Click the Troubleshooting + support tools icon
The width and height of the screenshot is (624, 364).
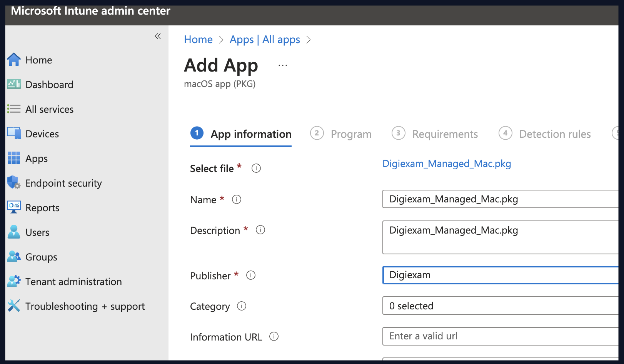[14, 306]
